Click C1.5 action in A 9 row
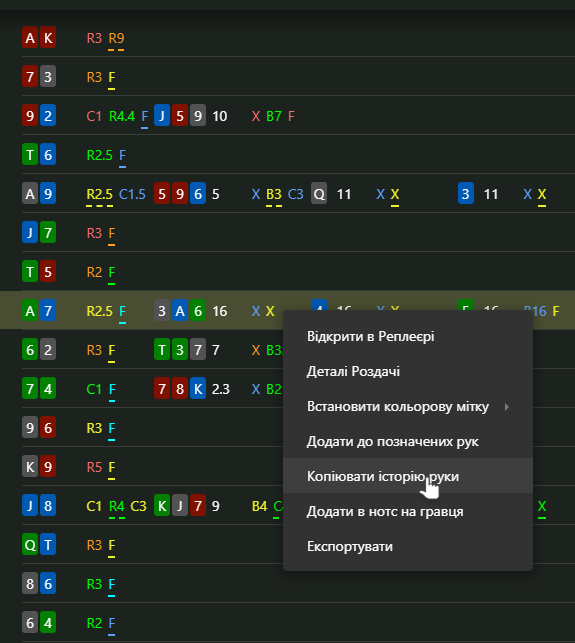575x643 pixels. click(132, 194)
